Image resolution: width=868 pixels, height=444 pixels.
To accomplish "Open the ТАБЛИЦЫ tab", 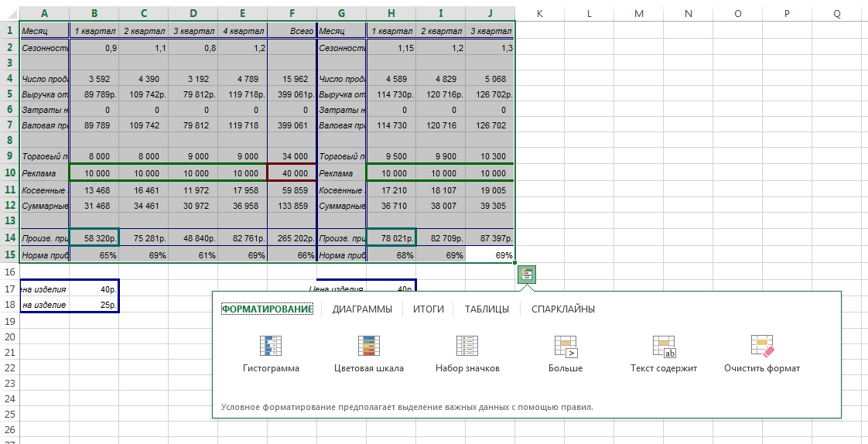I will click(x=487, y=309).
